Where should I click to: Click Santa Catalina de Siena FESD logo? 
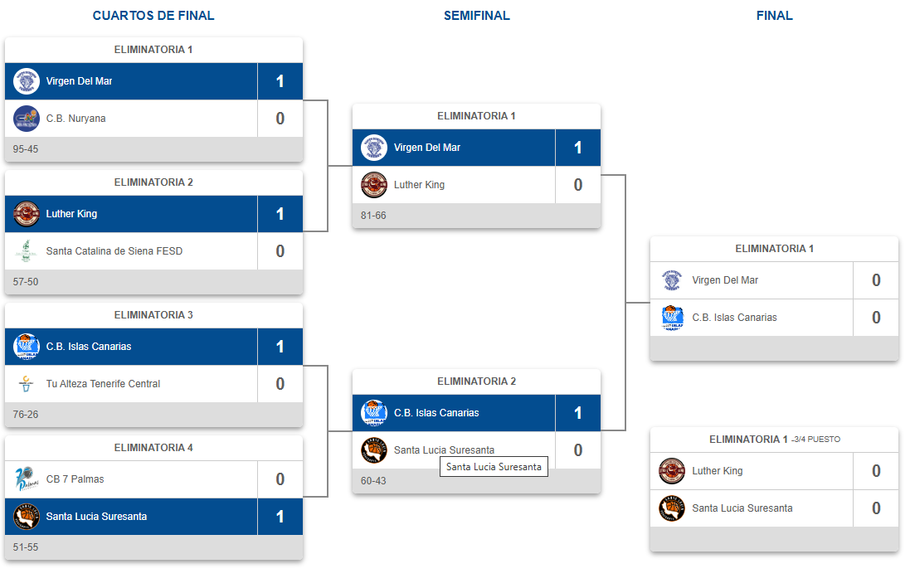coord(26,250)
